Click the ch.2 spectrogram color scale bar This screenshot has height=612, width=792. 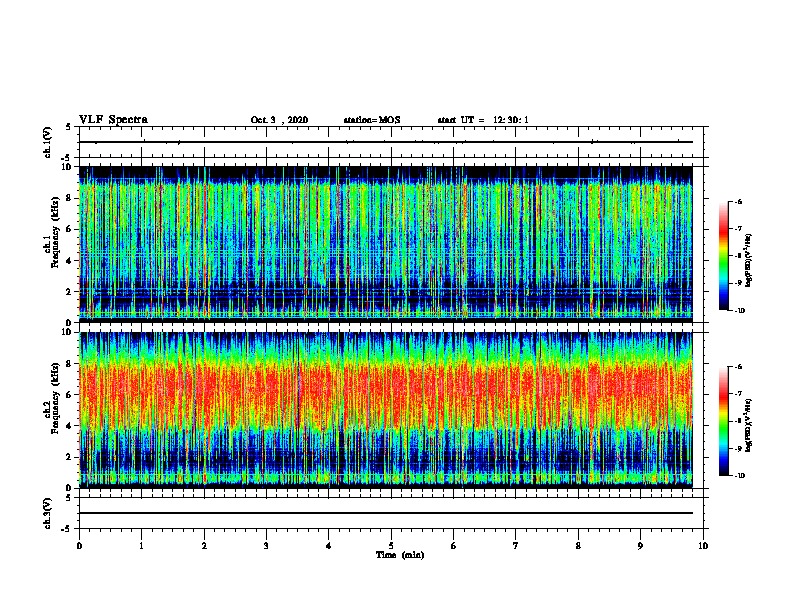tap(723, 421)
